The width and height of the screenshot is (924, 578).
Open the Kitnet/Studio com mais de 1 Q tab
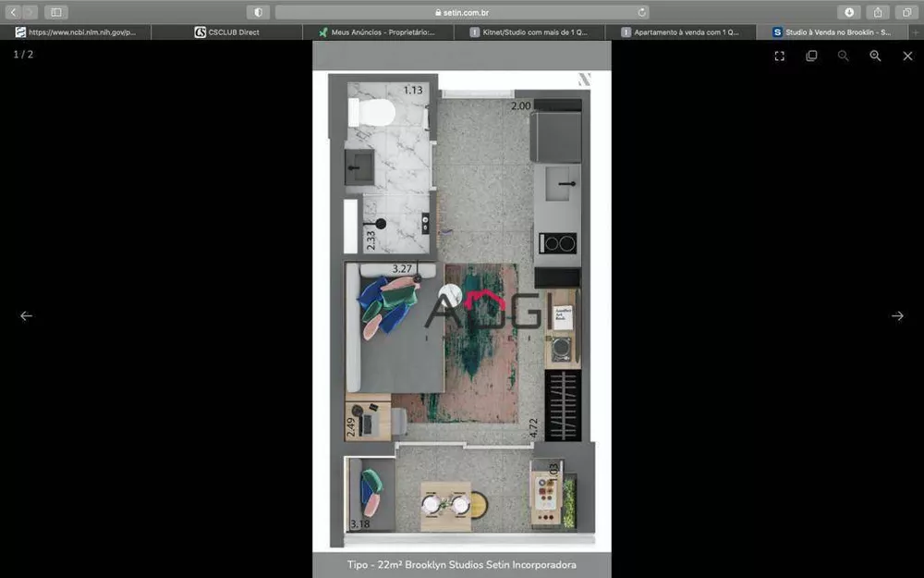(529, 31)
